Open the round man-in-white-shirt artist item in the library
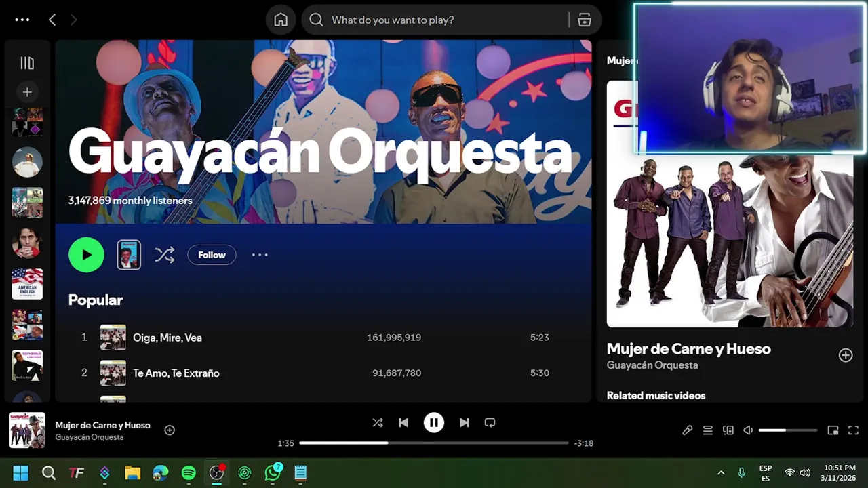The width and height of the screenshot is (868, 488). pyautogui.click(x=27, y=163)
